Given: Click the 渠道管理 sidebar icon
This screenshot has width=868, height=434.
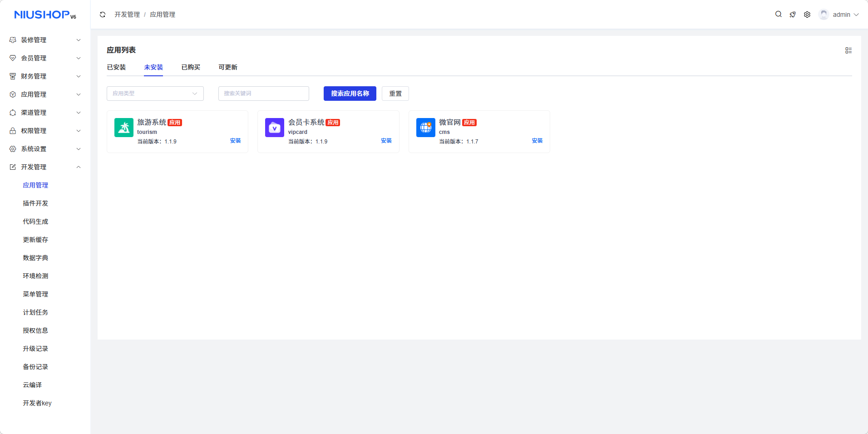Looking at the screenshot, I should [13, 113].
